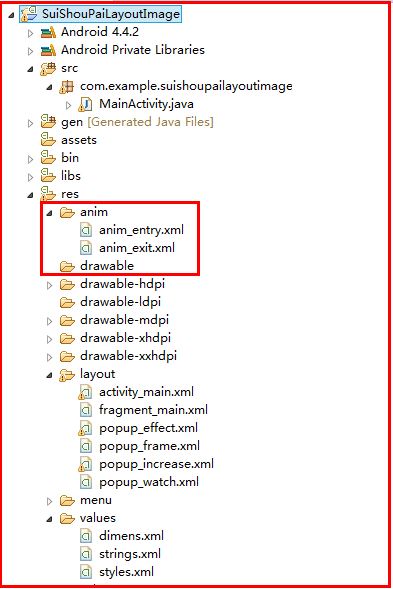Screen dimensions: 393x589
Task: Click the anim folder icon
Action: pyautogui.click(x=67, y=213)
